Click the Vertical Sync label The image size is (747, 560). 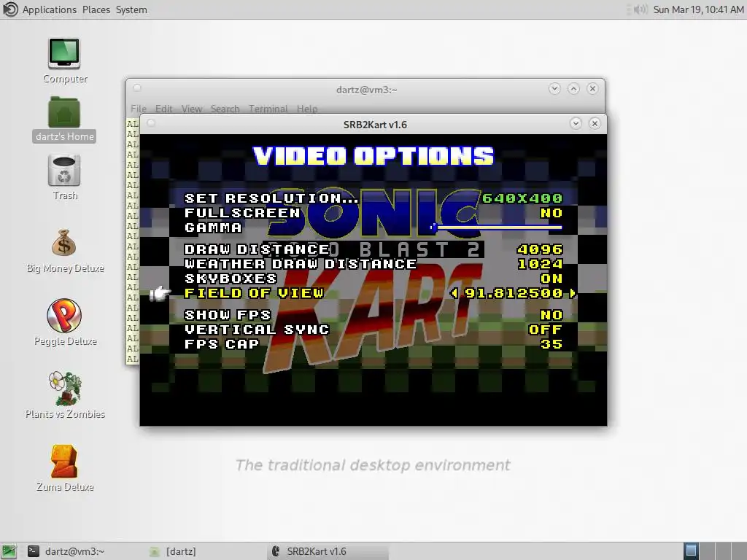(256, 330)
